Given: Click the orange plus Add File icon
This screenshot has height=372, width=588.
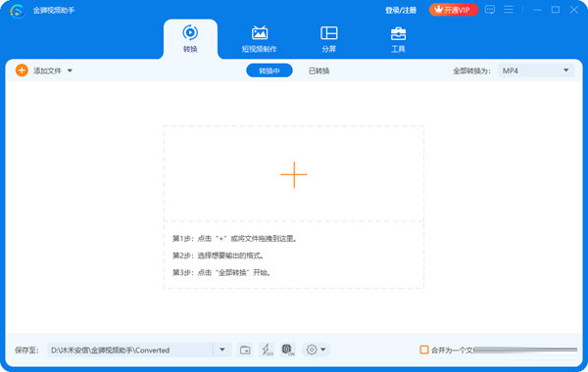Looking at the screenshot, I should [22, 70].
